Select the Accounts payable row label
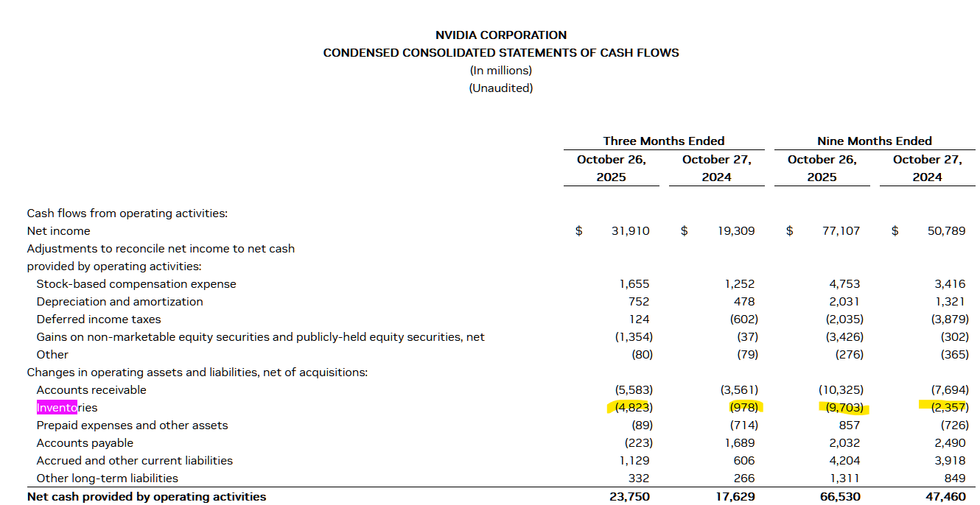The image size is (980, 505). pos(85,443)
